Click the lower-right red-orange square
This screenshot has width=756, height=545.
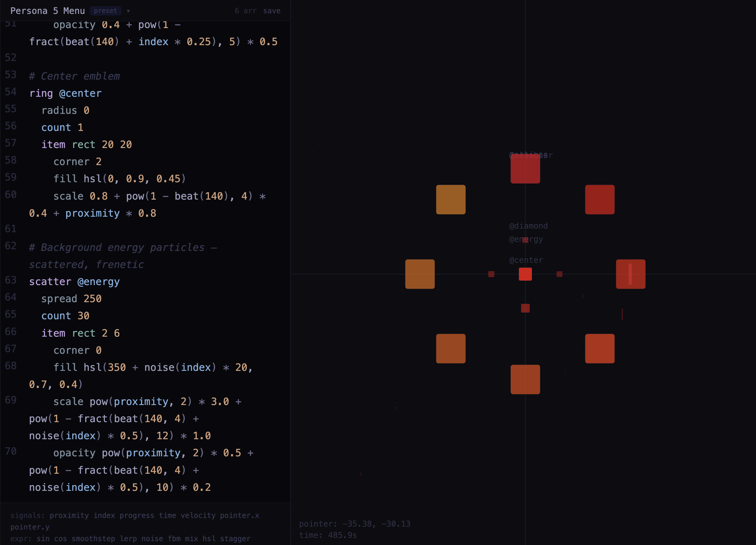click(x=599, y=348)
